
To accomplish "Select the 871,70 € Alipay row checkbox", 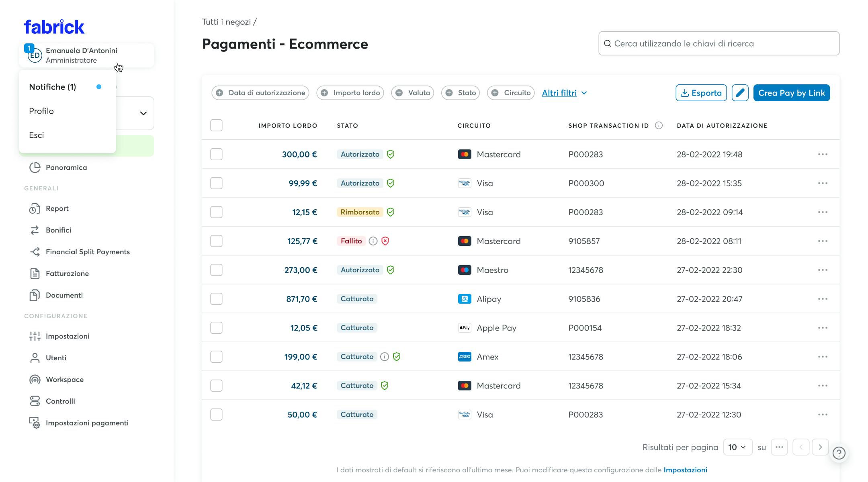I will coord(216,299).
